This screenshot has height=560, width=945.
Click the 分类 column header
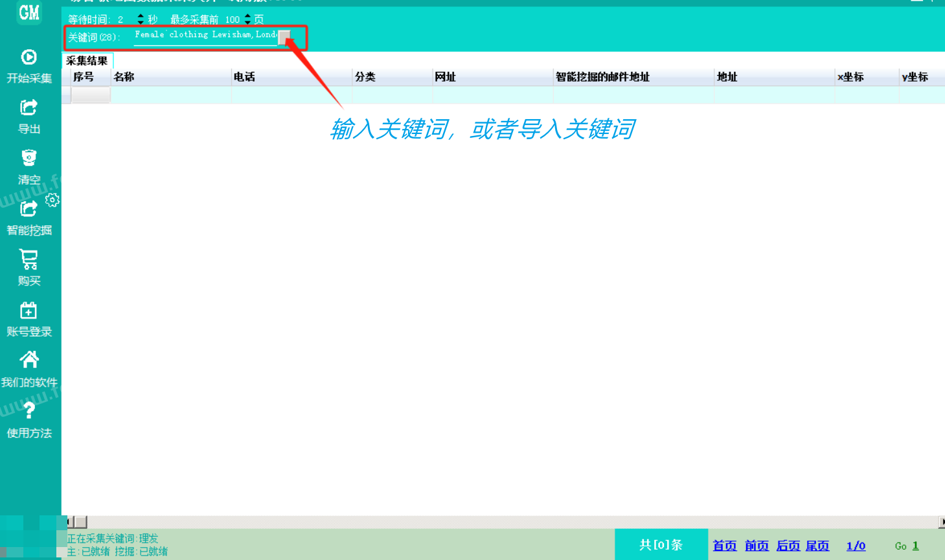pyautogui.click(x=392, y=77)
